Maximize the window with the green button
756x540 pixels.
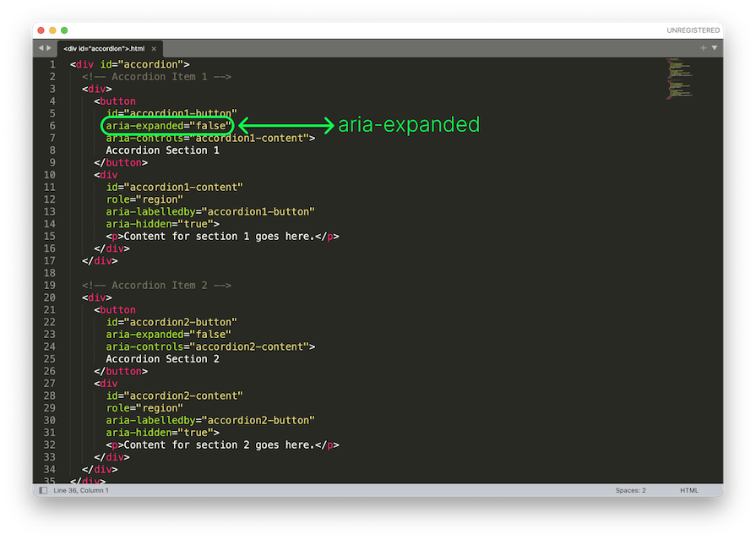click(64, 30)
